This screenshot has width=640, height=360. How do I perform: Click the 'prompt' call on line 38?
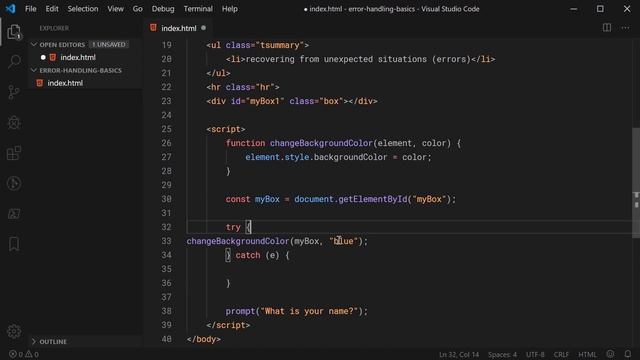(x=240, y=311)
